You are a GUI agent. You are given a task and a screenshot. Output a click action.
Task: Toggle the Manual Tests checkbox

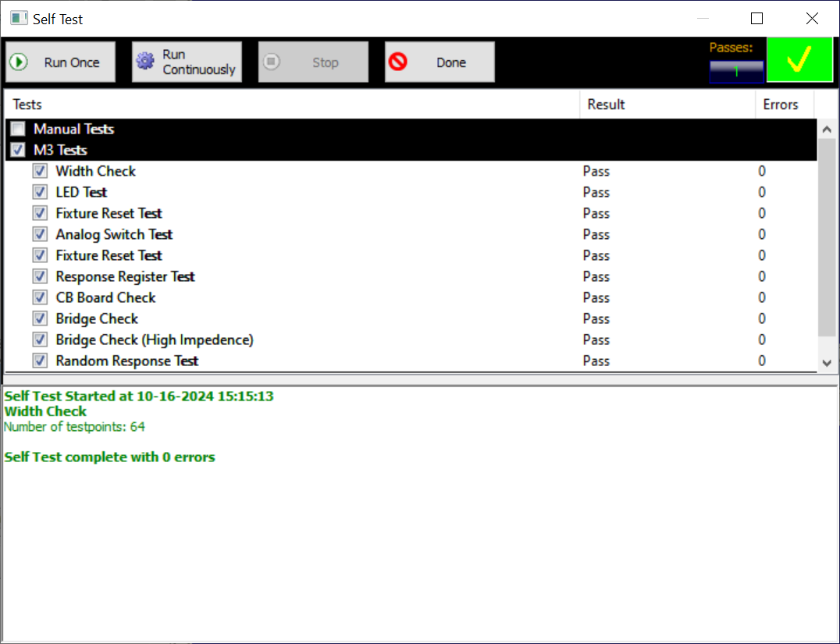tap(18, 129)
